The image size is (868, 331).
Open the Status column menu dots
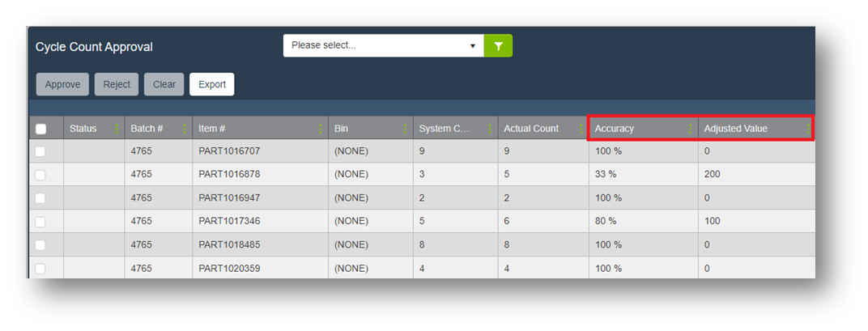point(117,129)
